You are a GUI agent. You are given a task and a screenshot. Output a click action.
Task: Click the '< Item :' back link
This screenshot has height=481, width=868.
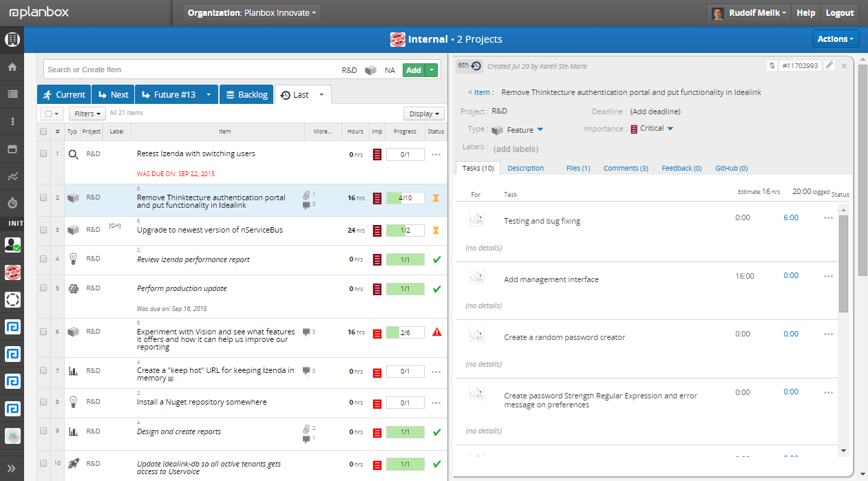480,92
